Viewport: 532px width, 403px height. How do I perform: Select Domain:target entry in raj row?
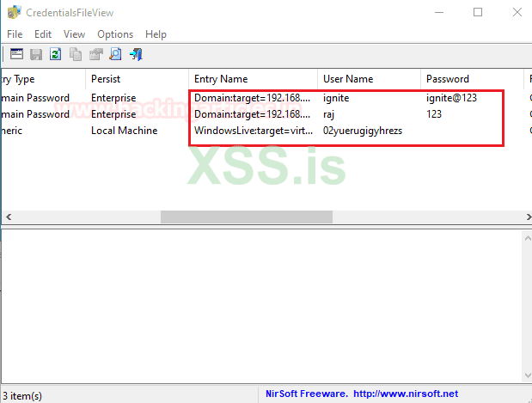(x=252, y=114)
